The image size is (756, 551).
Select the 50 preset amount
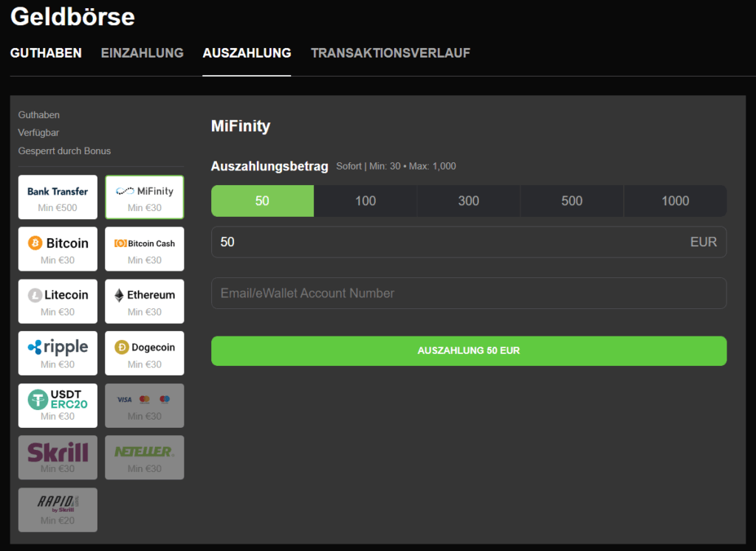pos(262,201)
